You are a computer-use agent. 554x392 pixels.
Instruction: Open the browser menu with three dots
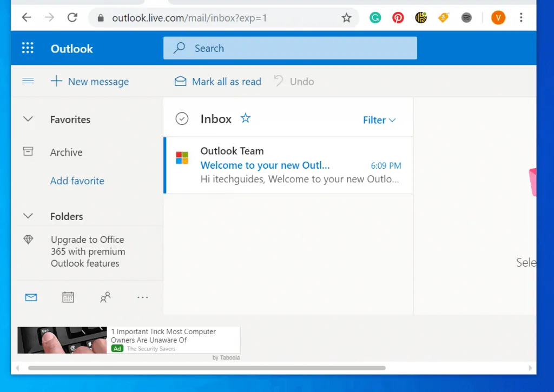pos(521,17)
